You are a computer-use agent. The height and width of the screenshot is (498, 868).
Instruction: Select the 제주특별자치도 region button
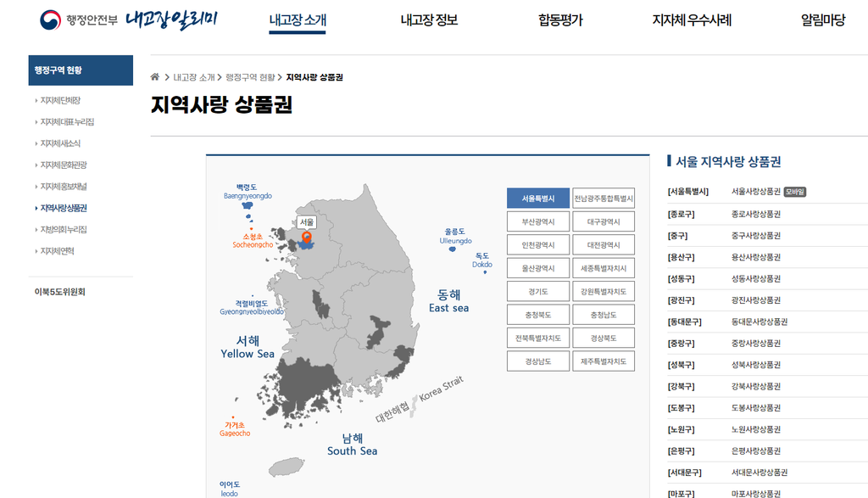[x=604, y=361]
